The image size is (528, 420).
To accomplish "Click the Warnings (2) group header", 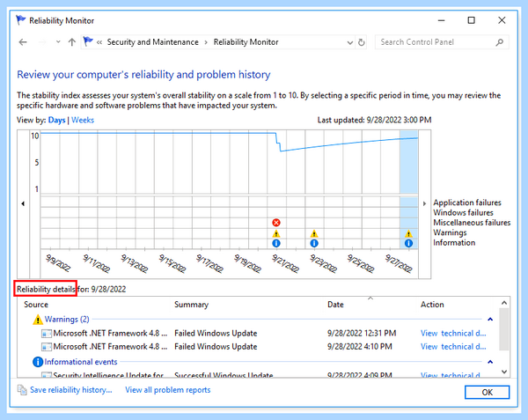I will [67, 319].
